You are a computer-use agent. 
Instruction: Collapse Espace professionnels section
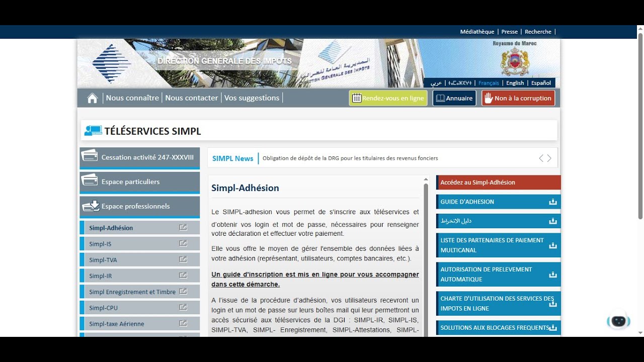pyautogui.click(x=140, y=207)
